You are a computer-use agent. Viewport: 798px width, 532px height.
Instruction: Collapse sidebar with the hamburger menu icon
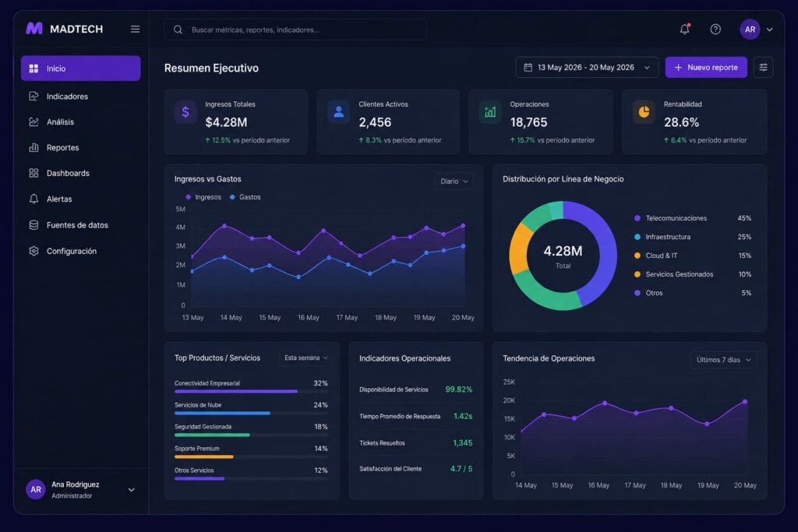click(x=135, y=29)
